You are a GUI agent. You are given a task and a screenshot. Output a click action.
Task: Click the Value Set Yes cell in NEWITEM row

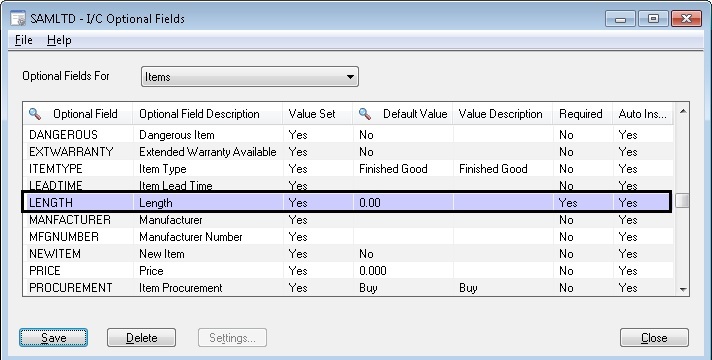click(x=317, y=254)
